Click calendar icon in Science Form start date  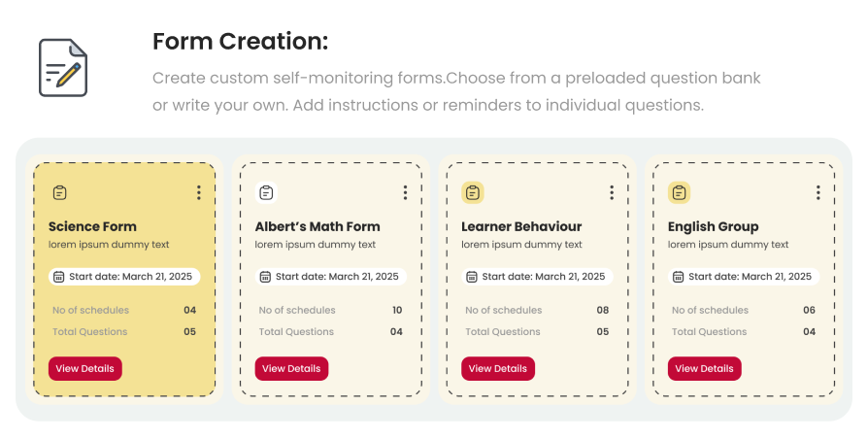(58, 277)
